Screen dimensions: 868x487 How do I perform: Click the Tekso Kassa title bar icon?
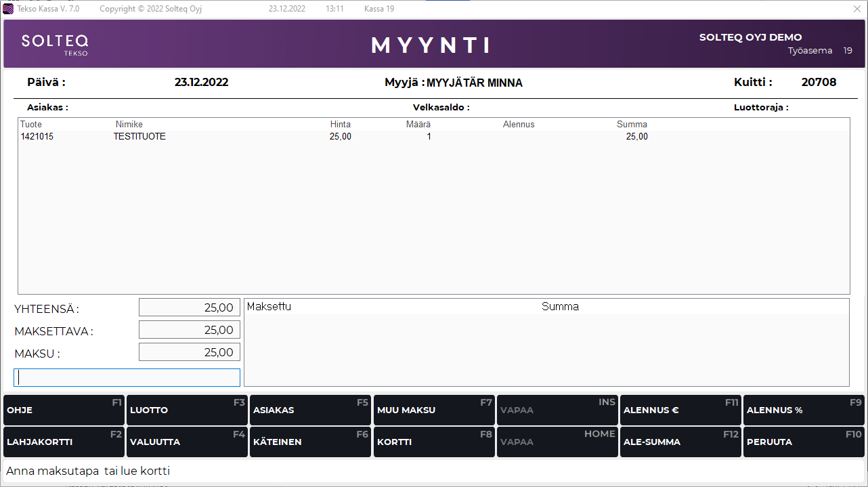click(9, 9)
